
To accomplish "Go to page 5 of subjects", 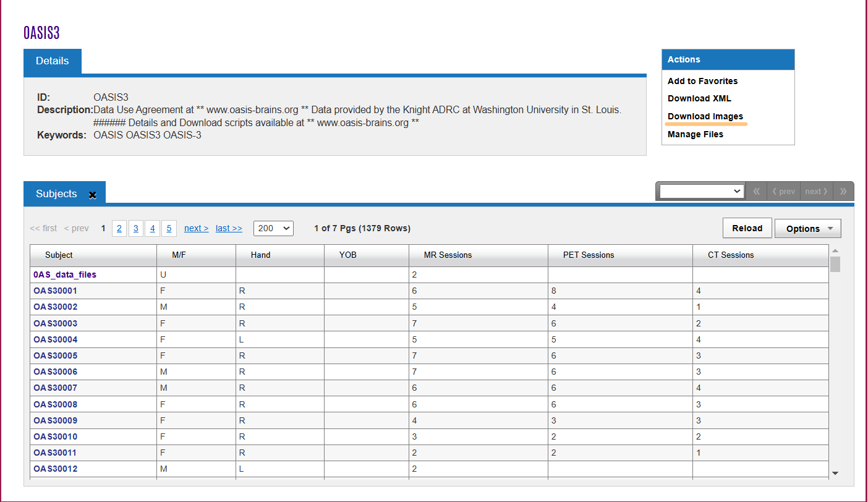I will [x=169, y=228].
